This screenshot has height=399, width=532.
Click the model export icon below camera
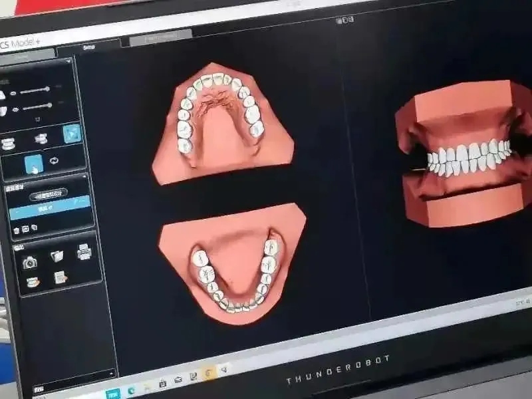pyautogui.click(x=33, y=283)
